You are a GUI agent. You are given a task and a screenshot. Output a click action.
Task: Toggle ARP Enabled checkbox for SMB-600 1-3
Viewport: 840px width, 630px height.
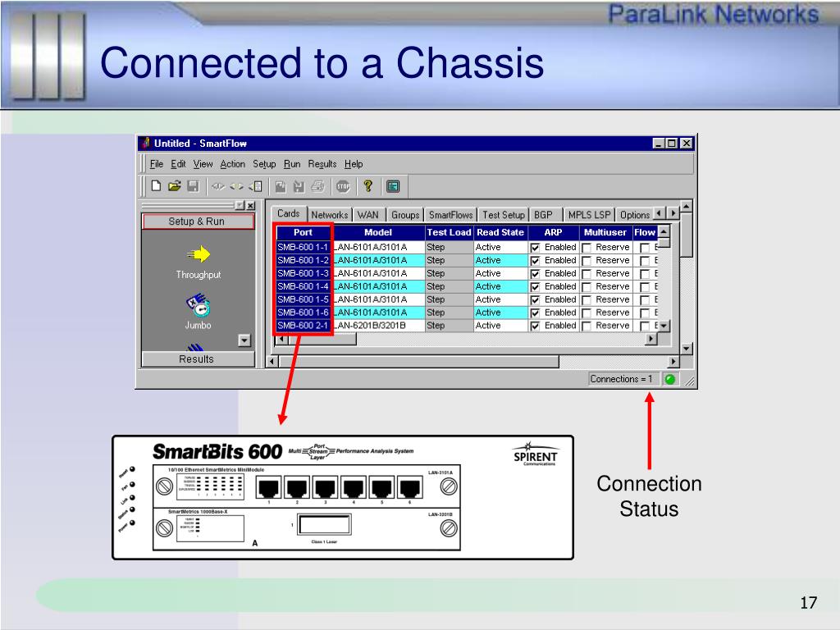(x=535, y=274)
